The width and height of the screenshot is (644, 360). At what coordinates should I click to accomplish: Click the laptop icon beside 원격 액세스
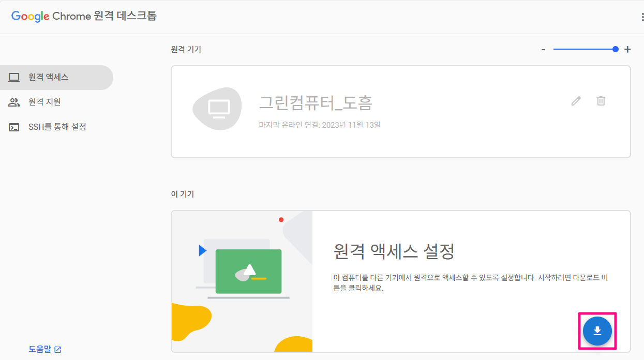(x=14, y=78)
